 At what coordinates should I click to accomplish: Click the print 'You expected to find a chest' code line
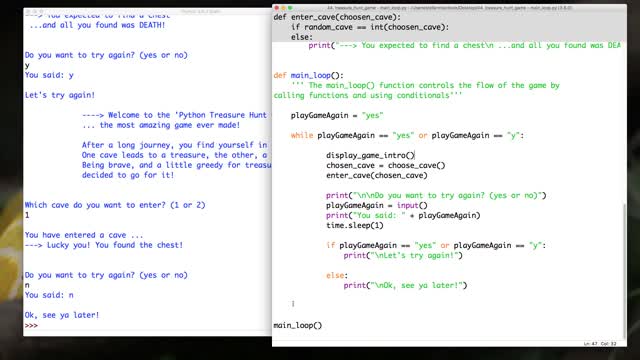(x=464, y=45)
